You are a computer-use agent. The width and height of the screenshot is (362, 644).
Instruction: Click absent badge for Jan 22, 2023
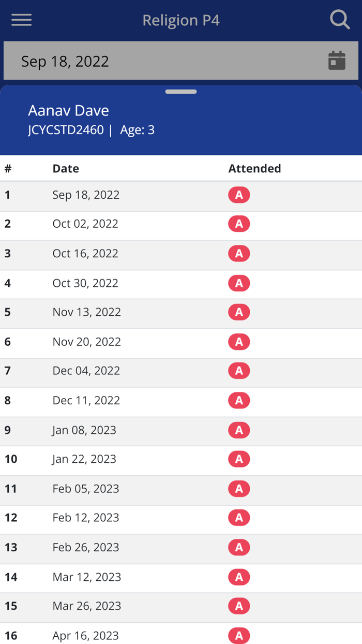(239, 459)
